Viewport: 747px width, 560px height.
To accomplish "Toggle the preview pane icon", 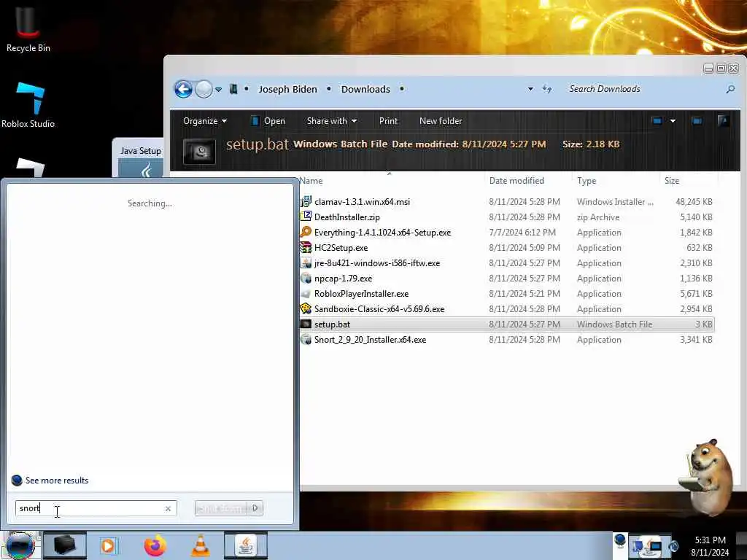I will [x=697, y=121].
